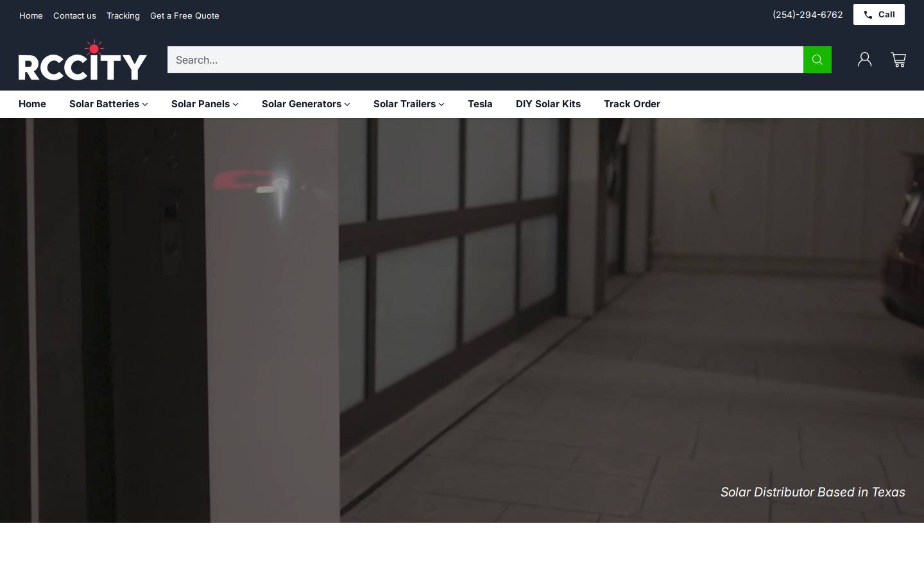Open the Tracking link
The image size is (924, 578).
coord(123,15)
